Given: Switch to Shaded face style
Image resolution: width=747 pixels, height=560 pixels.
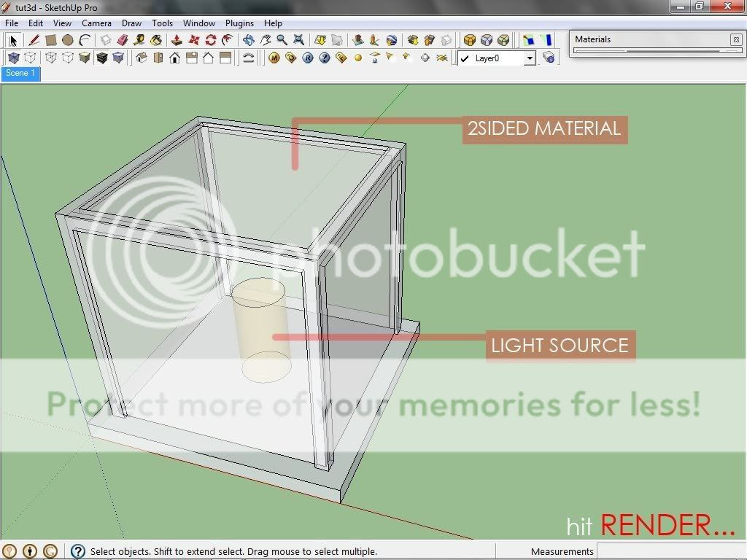Looking at the screenshot, I should coord(85,58).
